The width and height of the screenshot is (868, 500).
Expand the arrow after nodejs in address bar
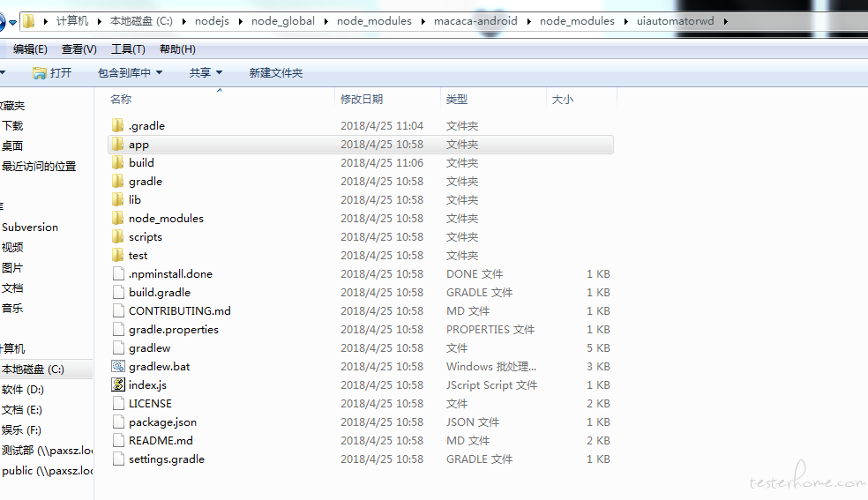[240, 21]
